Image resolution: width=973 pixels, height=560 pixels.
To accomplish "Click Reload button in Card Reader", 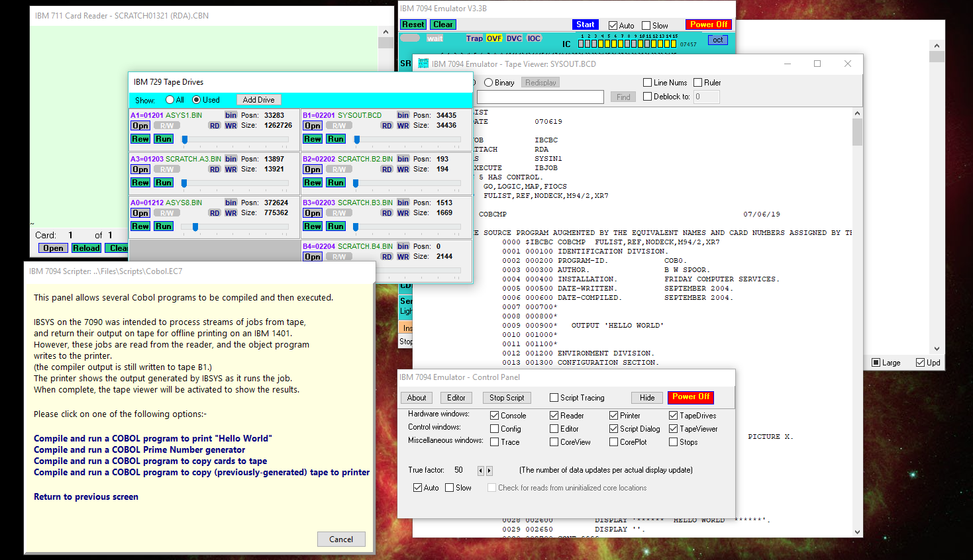I will (x=86, y=248).
